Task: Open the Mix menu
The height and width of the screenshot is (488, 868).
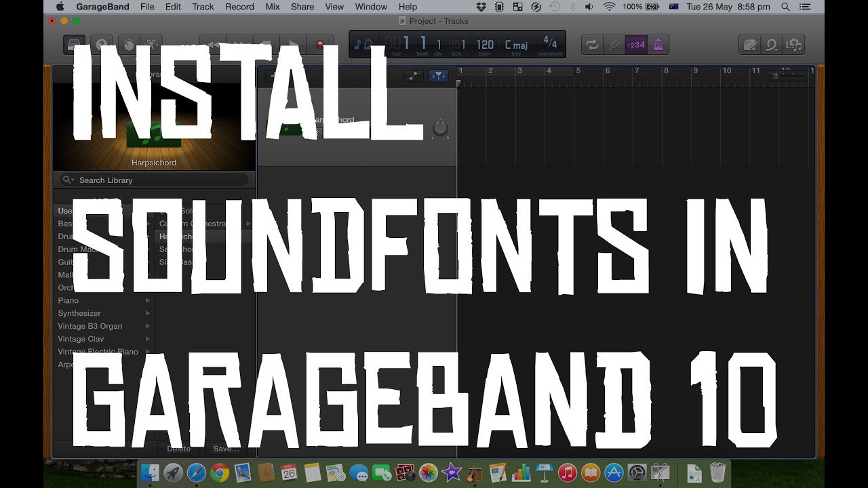Action: coord(273,7)
